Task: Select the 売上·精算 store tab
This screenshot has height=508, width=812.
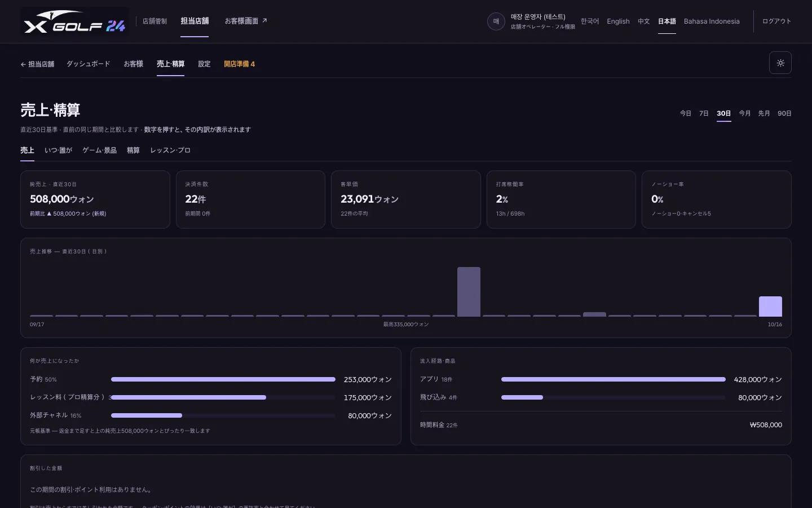Action: pos(170,64)
